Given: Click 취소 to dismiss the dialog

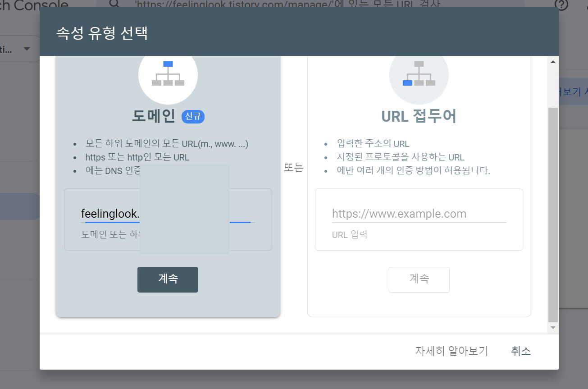Looking at the screenshot, I should 521,351.
